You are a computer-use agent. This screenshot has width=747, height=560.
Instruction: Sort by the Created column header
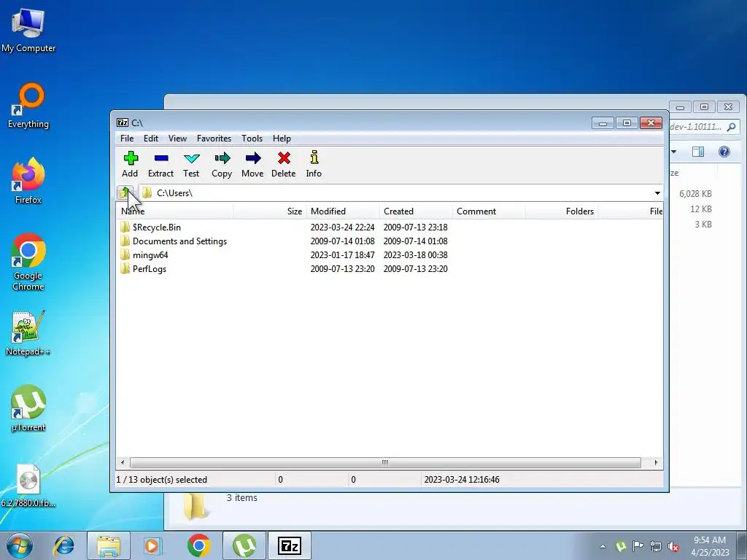pos(415,211)
